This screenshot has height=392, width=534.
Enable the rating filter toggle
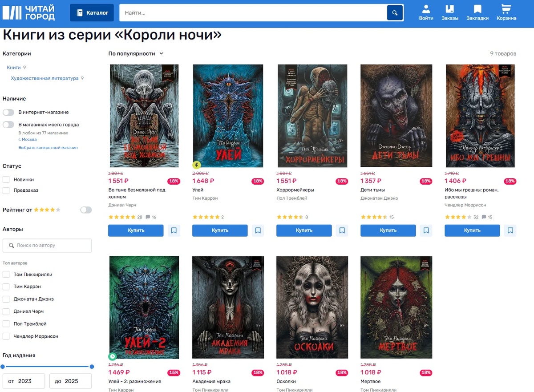coord(86,210)
